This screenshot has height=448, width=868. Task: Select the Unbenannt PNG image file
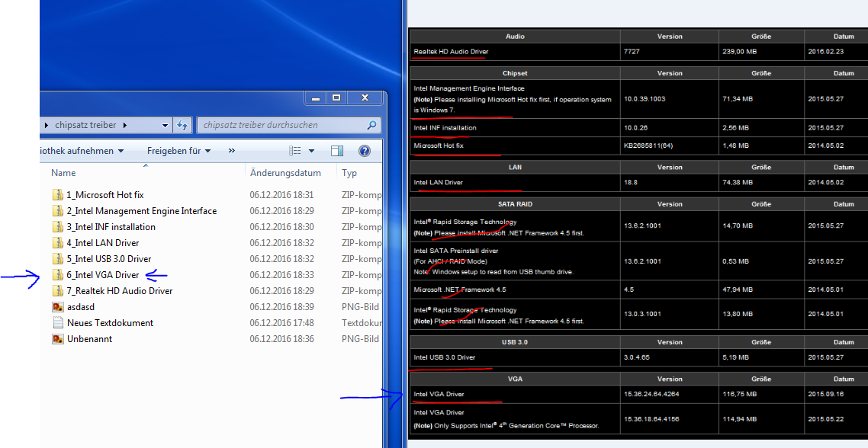pos(90,339)
